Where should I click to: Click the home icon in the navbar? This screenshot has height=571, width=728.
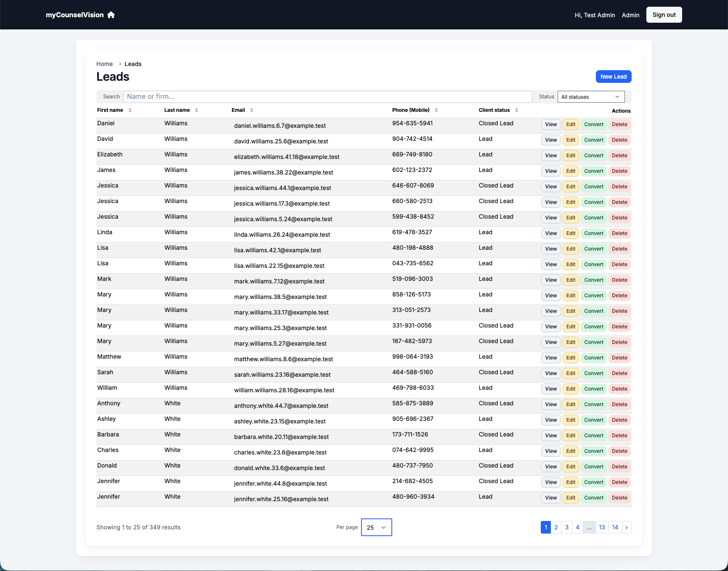click(111, 15)
